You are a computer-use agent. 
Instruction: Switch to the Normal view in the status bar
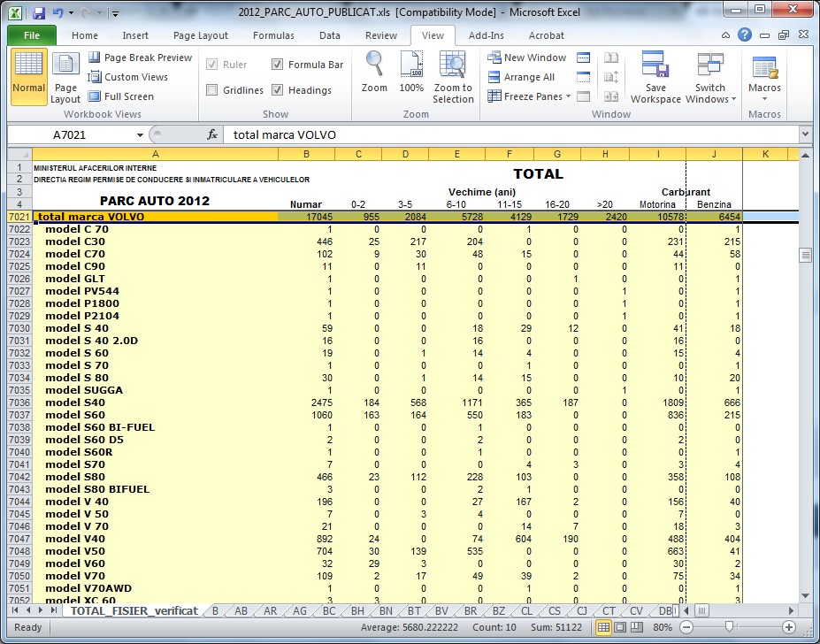(603, 627)
